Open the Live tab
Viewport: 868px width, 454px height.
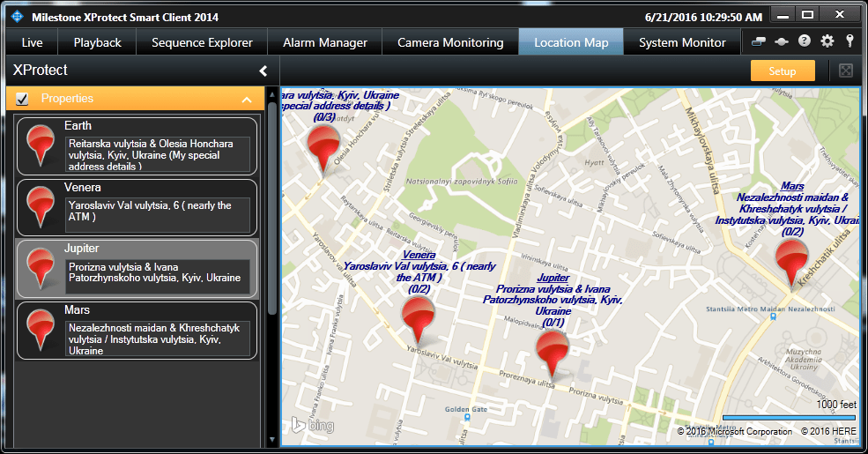[32, 42]
